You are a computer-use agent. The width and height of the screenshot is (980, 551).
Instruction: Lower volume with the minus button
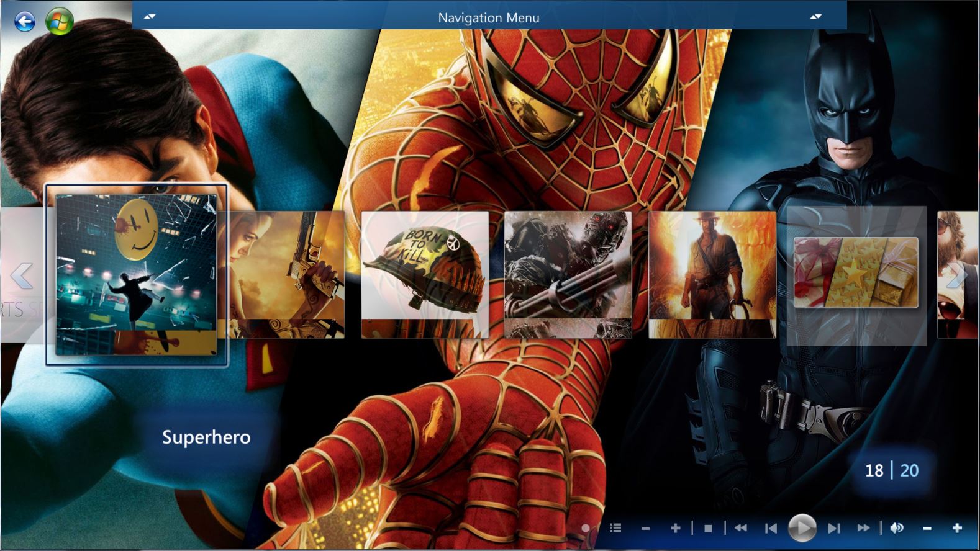point(927,528)
